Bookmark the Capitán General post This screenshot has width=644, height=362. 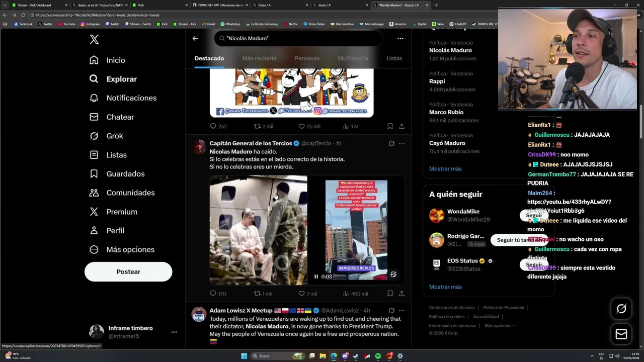click(x=390, y=294)
